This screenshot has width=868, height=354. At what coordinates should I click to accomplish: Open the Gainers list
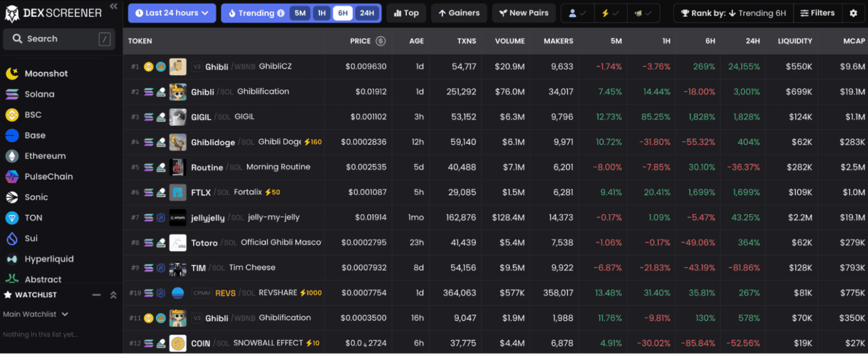[x=459, y=13]
